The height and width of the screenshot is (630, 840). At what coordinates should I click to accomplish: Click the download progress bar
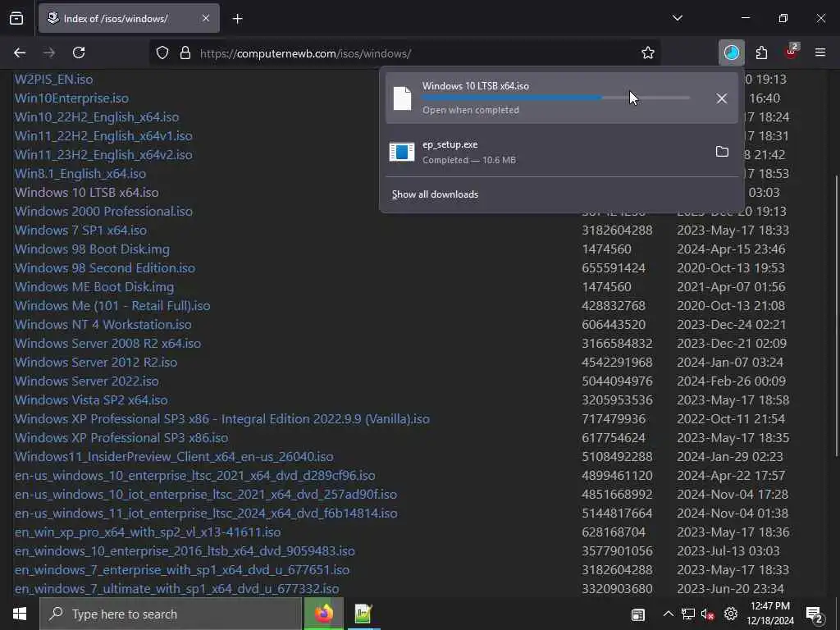556,98
